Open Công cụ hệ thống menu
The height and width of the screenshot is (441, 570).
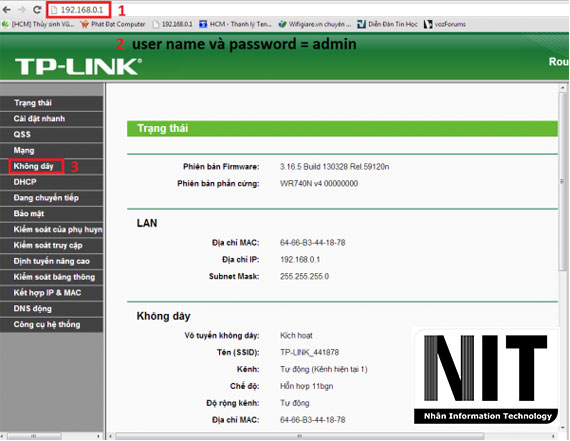(51, 325)
